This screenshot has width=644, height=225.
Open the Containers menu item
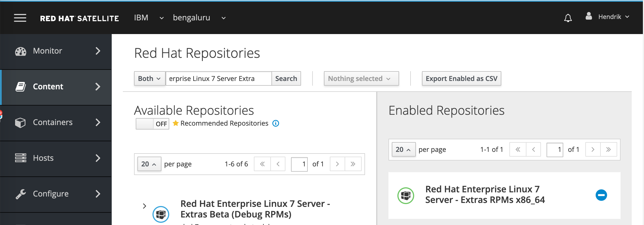tap(56, 123)
